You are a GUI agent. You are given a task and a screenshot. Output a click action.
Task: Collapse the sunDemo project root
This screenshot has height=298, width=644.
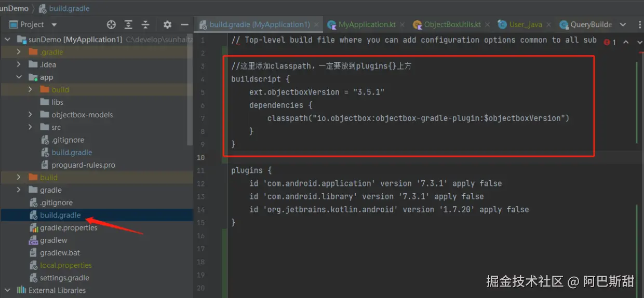[7, 39]
